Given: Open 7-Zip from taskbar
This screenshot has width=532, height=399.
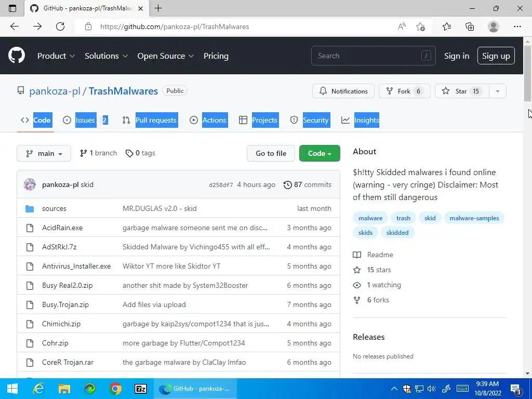Looking at the screenshot, I should pyautogui.click(x=140, y=389).
